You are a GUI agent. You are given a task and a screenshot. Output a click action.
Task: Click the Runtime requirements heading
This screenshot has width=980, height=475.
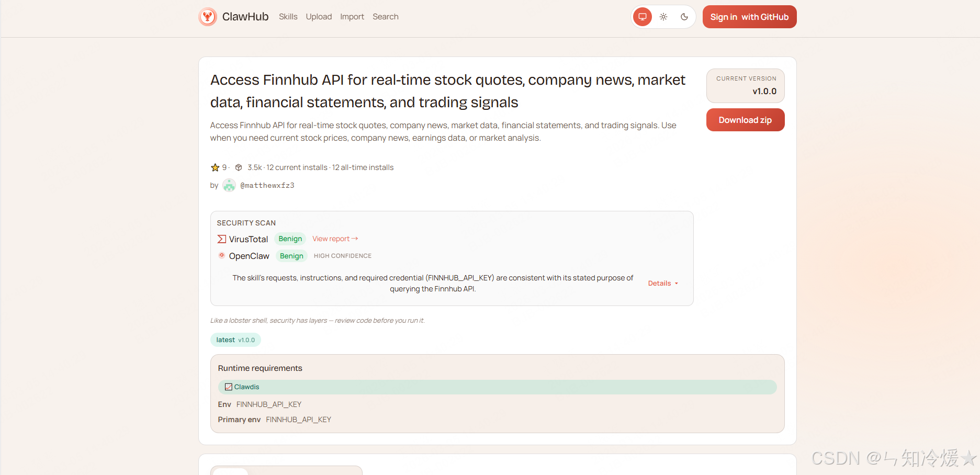(x=260, y=368)
